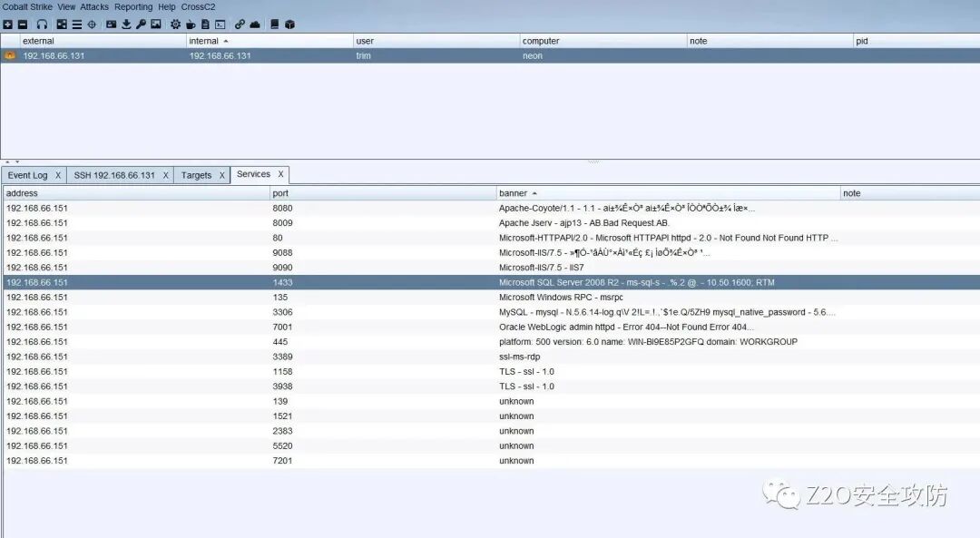This screenshot has width=980, height=538.
Task: Close the SSH 192.168.66.131 tab
Action: coord(166,176)
